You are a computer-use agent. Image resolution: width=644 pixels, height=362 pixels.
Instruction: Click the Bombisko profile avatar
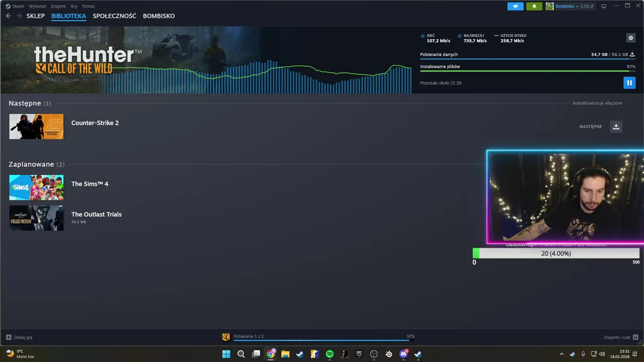click(549, 6)
